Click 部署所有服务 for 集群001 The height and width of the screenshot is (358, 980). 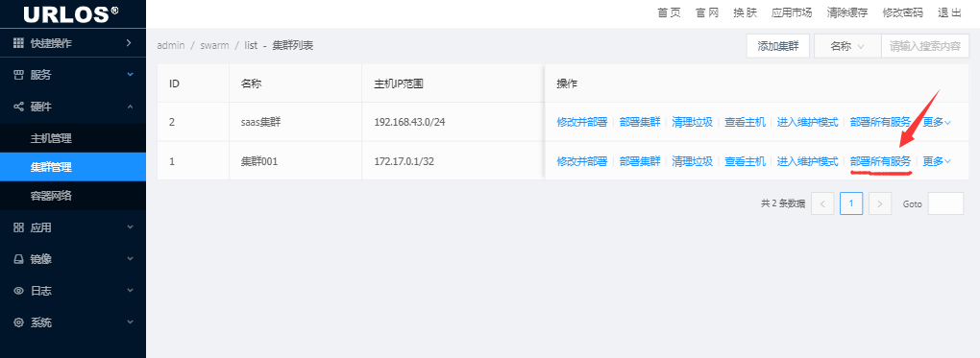(x=880, y=161)
